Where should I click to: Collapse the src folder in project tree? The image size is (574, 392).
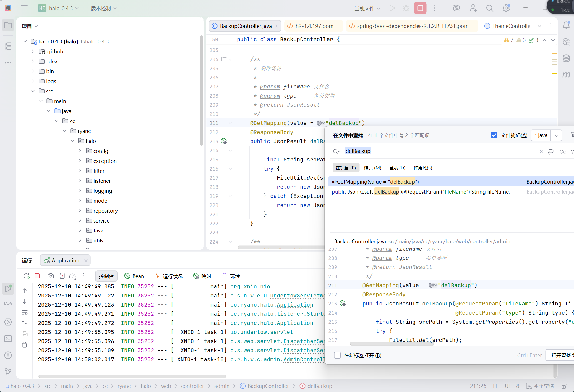tap(33, 91)
